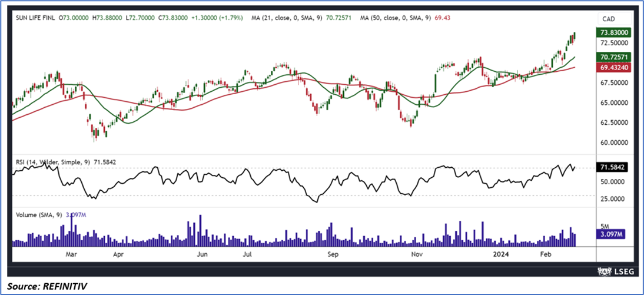Click the H73.88000 high value
Screen dimensions: 644x295
[108, 18]
